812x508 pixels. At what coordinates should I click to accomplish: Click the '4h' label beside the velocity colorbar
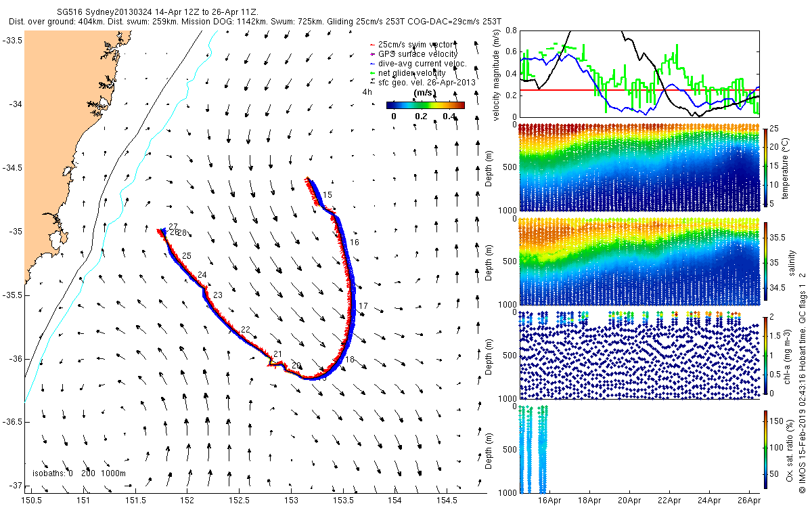367,91
